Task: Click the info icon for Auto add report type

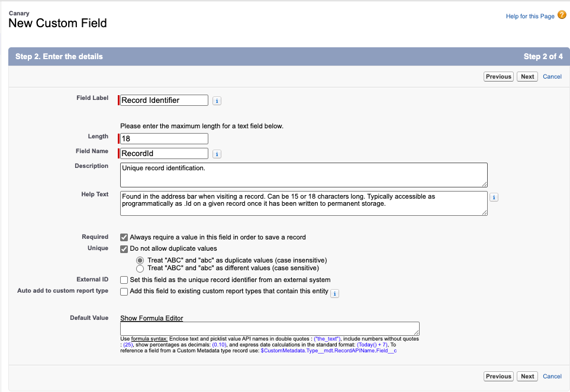Action: tap(334, 293)
